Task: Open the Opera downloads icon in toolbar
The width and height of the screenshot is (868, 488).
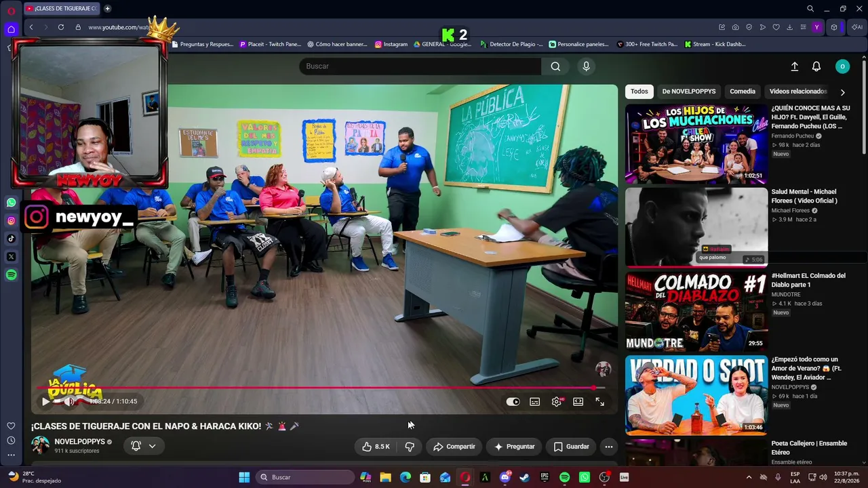Action: point(789,27)
